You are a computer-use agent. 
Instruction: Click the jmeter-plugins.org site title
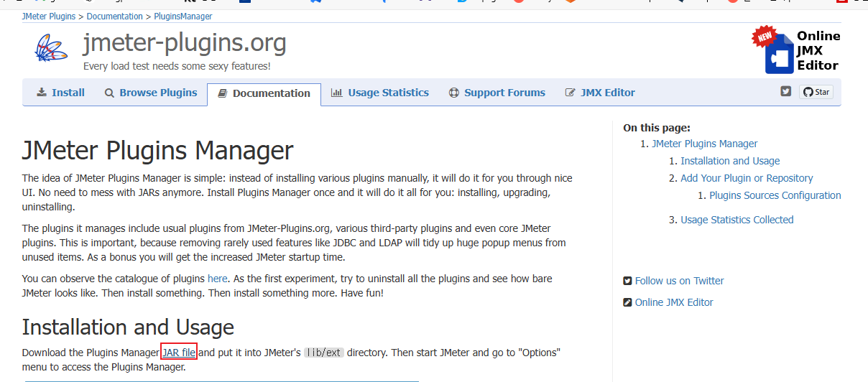[x=185, y=43]
